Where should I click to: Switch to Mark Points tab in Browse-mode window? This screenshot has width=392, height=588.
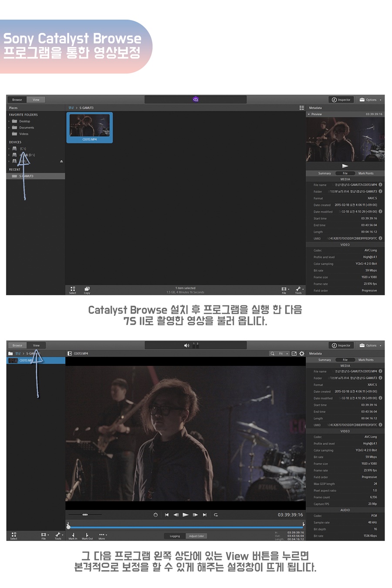pyautogui.click(x=366, y=173)
